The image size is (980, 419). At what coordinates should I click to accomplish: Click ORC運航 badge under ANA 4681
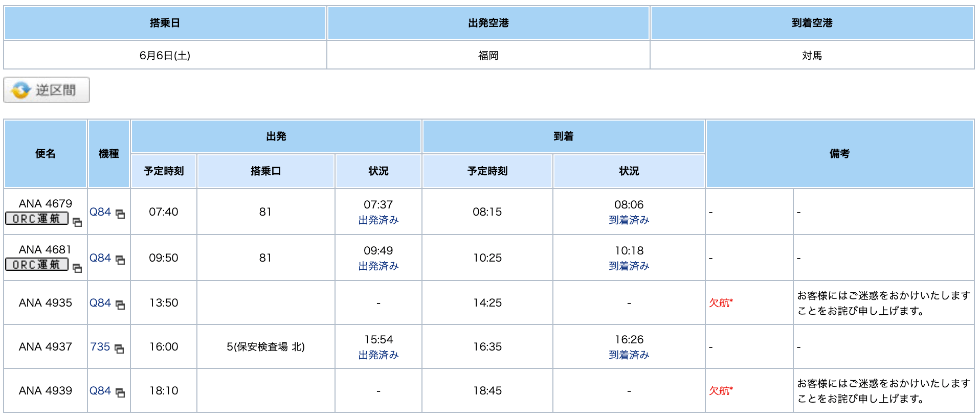click(x=37, y=265)
